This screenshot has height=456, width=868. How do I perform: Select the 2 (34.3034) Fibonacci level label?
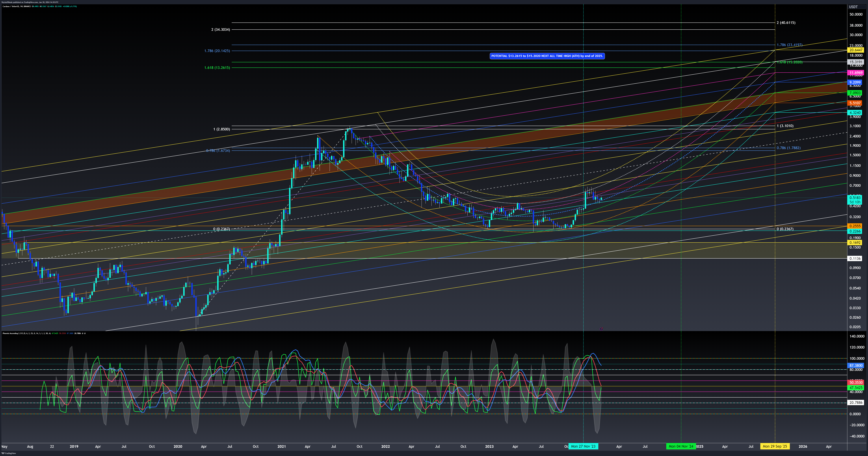(x=221, y=30)
